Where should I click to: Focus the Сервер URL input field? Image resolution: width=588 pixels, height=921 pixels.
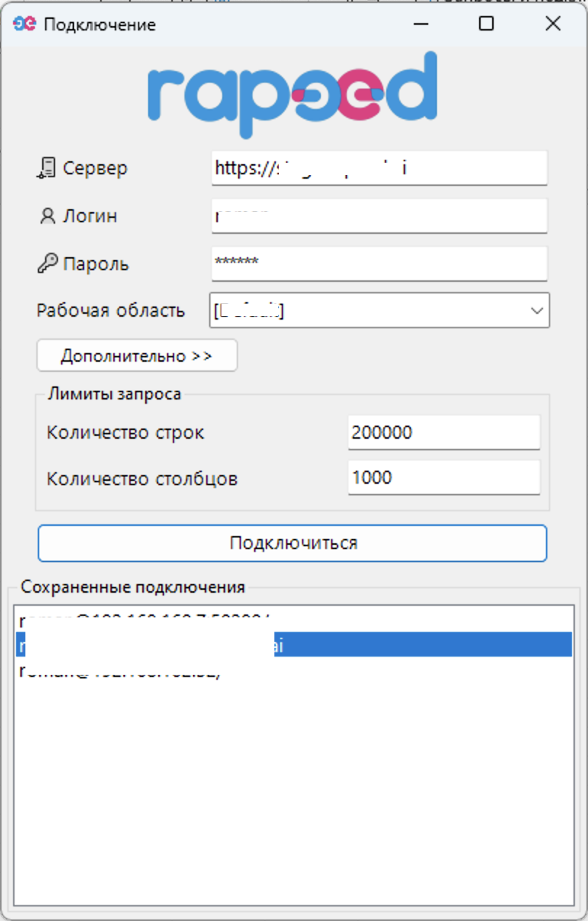click(379, 169)
